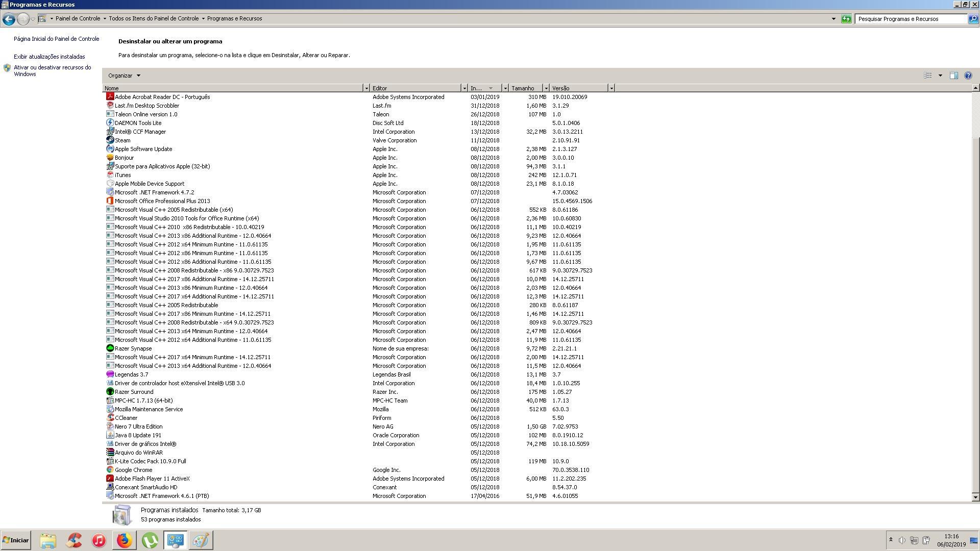
Task: Click the Adobe Acrobat Reader DC icon
Action: [110, 96]
